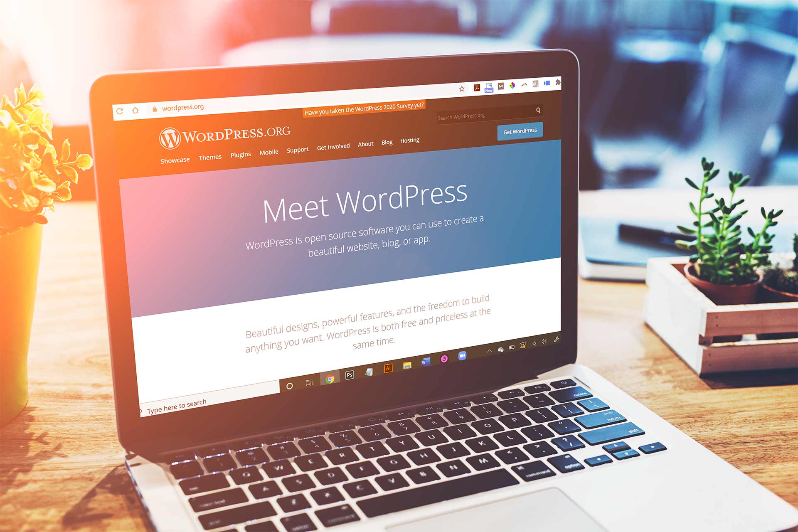Click Get WordPress button
The height and width of the screenshot is (532, 798).
coord(520,131)
